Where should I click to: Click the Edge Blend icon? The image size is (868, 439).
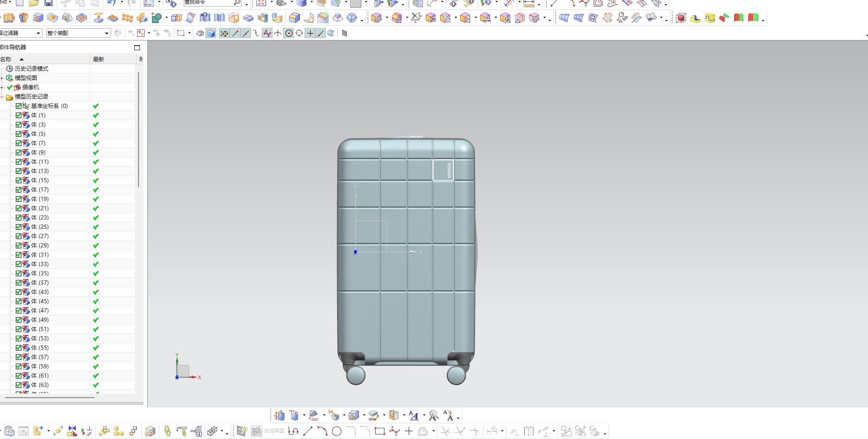[294, 18]
